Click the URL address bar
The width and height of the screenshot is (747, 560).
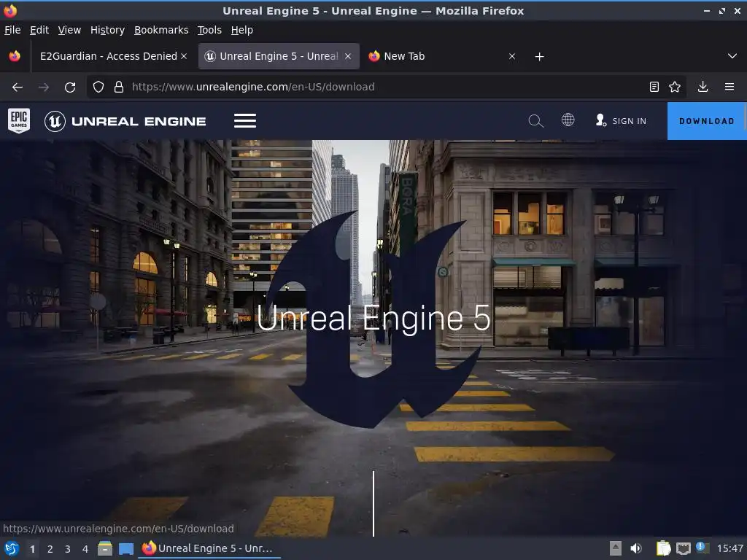[386, 87]
